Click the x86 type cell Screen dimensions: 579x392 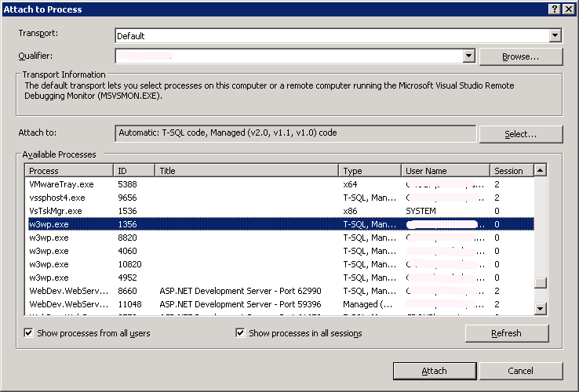[x=350, y=211]
